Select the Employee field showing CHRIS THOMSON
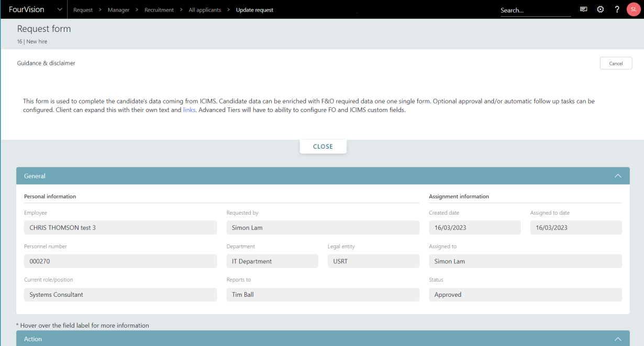Viewport: 644px width, 346px height. tap(120, 227)
